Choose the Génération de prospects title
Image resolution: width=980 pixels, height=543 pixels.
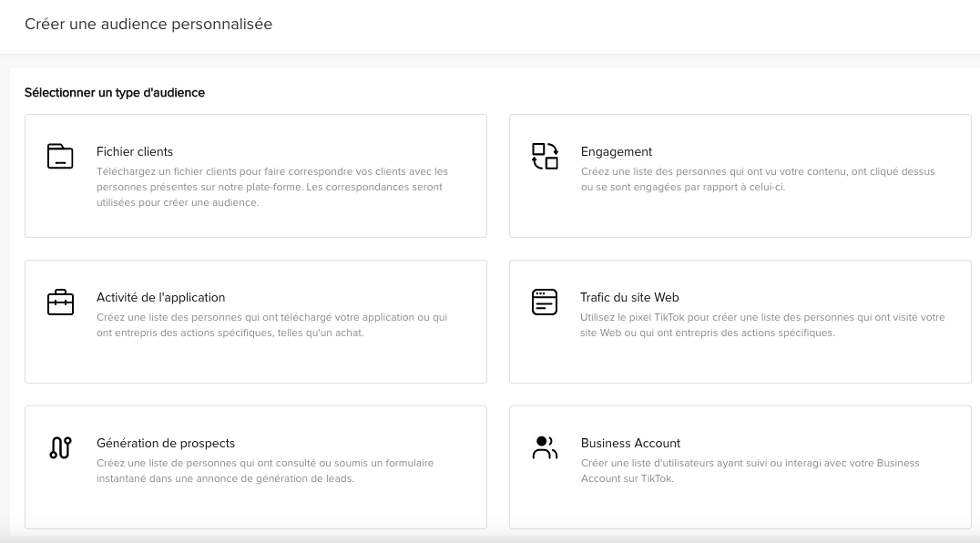click(166, 444)
